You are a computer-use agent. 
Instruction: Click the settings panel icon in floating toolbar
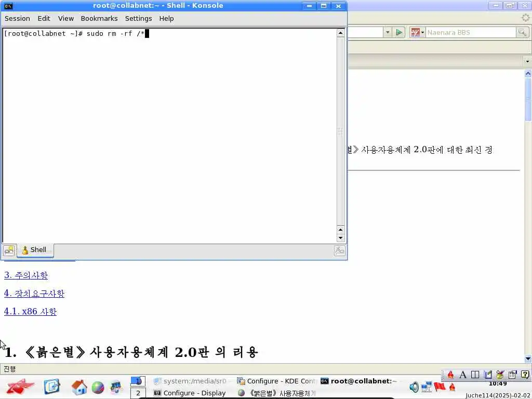[512, 375]
